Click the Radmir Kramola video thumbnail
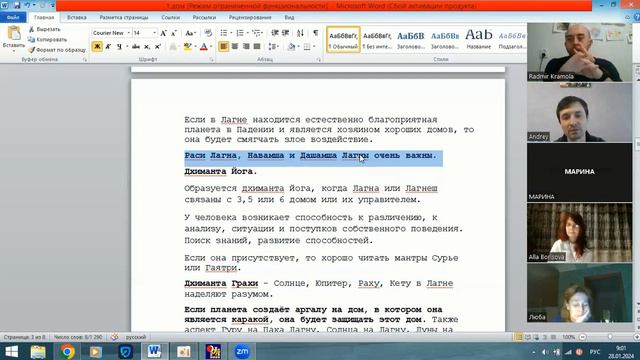This screenshot has width=640, height=360. [580, 52]
